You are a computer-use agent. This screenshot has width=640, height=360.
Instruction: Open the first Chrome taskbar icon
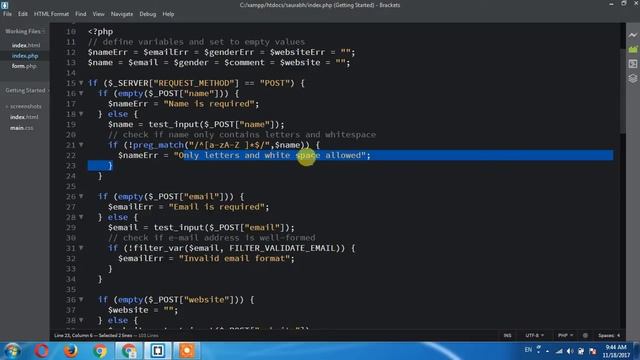100,351
